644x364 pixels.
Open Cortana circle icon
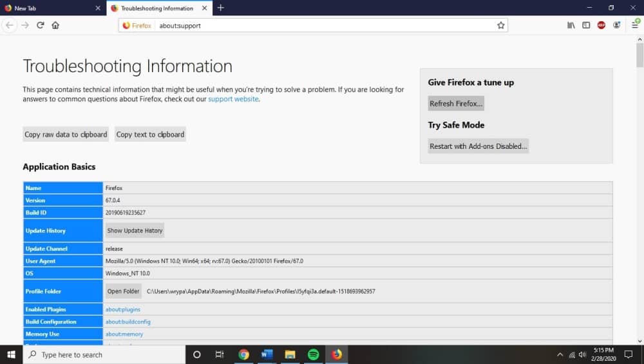196,354
